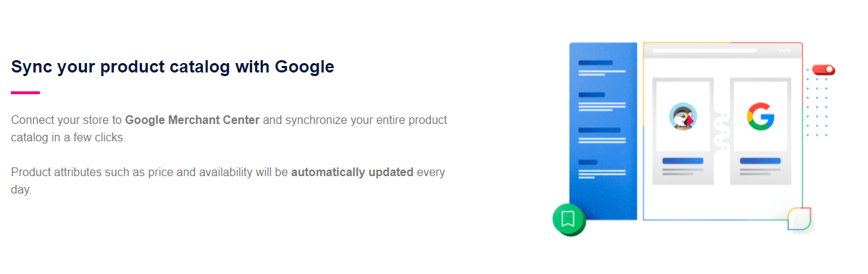Select third item in blue sidebar panel
Screen dimensions: 868x274
pos(602,136)
